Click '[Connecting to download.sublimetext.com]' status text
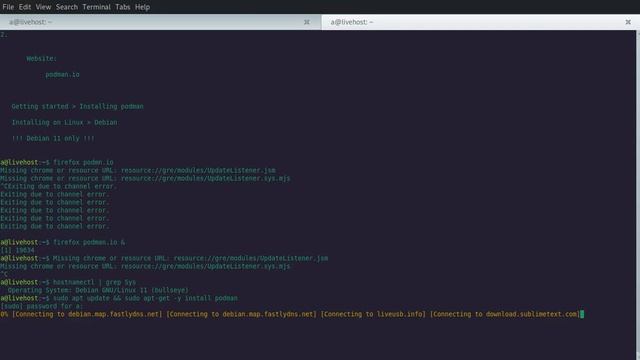This screenshot has height=360, width=640. pos(505,314)
